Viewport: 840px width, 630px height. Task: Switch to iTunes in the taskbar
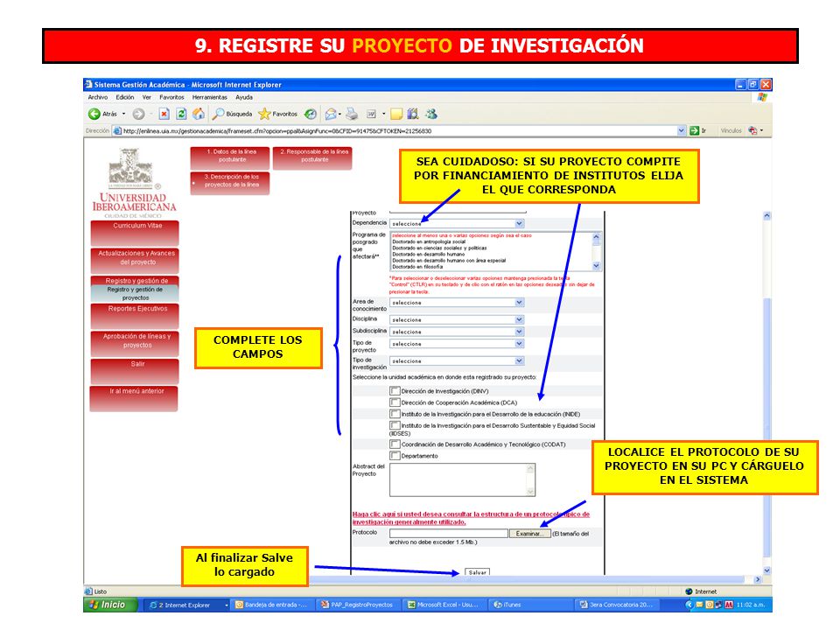[x=529, y=605]
